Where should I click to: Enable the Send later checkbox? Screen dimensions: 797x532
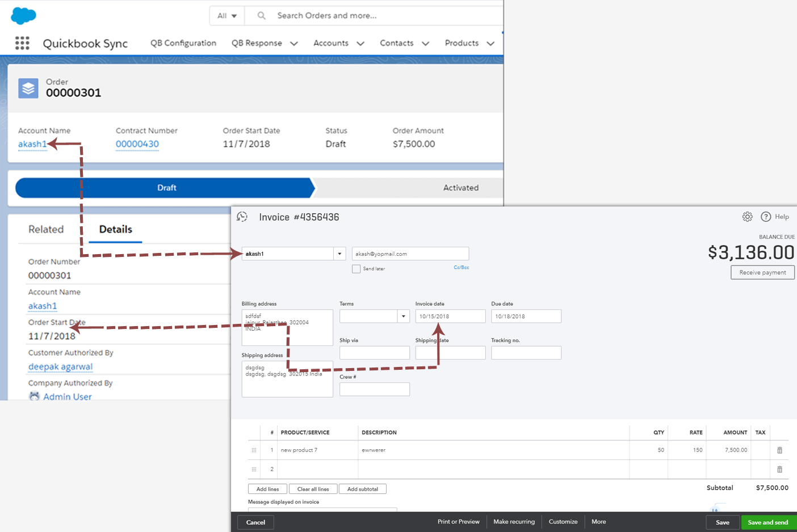(356, 269)
